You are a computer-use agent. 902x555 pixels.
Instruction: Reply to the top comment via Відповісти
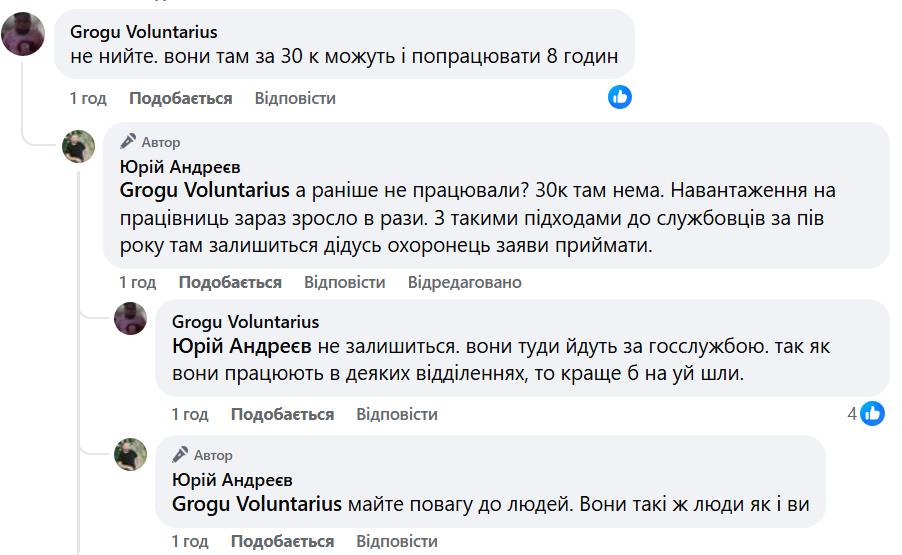(x=295, y=98)
